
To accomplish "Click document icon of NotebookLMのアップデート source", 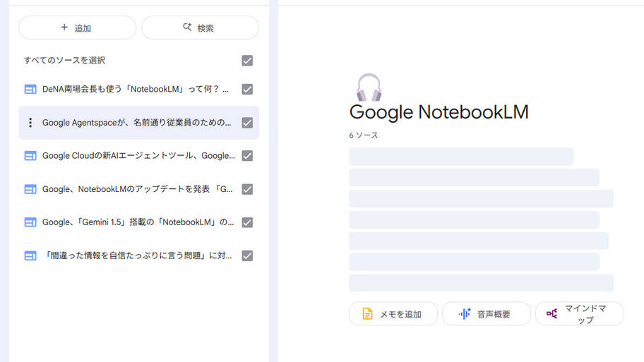I will (x=30, y=189).
